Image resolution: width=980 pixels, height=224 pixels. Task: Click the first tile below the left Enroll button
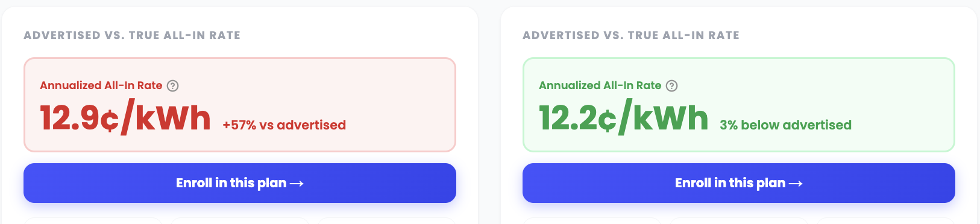pyautogui.click(x=93, y=221)
